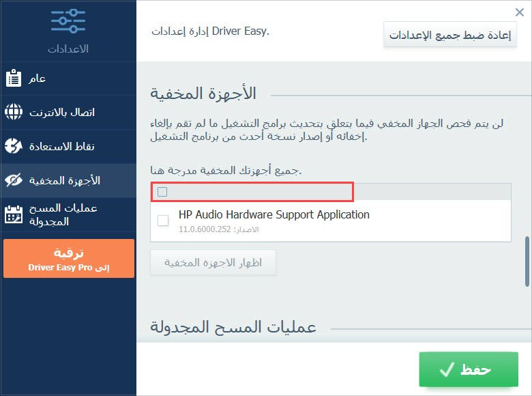Screen dimensions: 532x396
Task: Click the settings sliders icon atop the sidebar
Action: point(68,21)
